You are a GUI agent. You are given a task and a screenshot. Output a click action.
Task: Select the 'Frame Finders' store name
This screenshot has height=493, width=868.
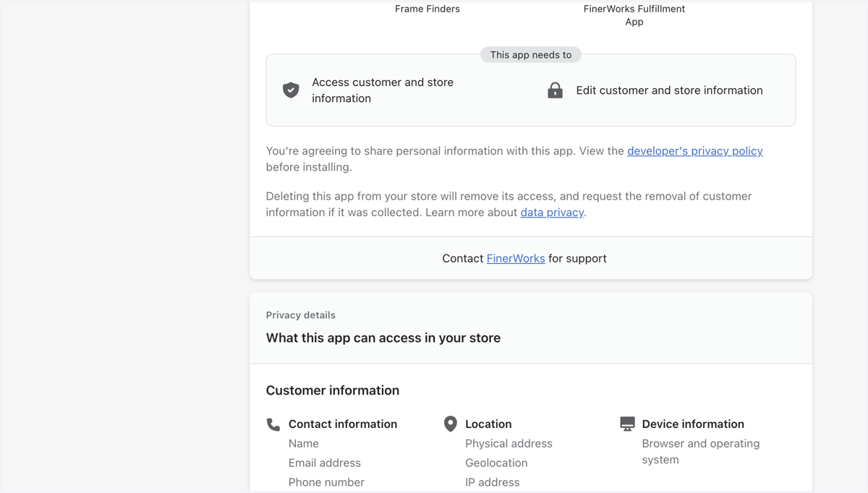[427, 9]
